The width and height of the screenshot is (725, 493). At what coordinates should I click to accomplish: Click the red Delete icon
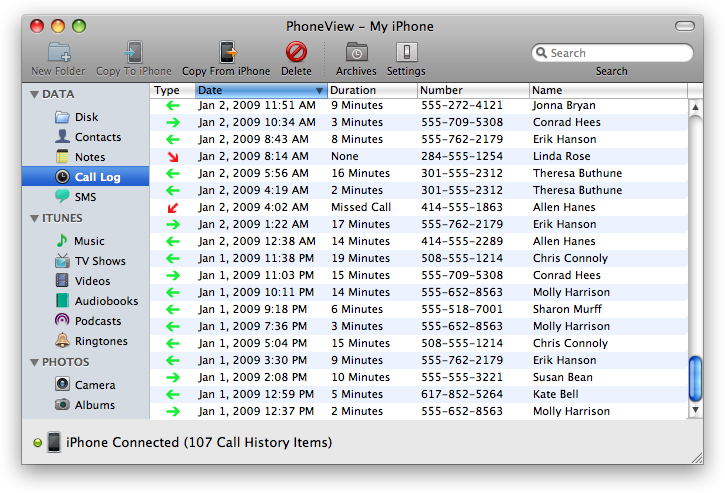(296, 52)
